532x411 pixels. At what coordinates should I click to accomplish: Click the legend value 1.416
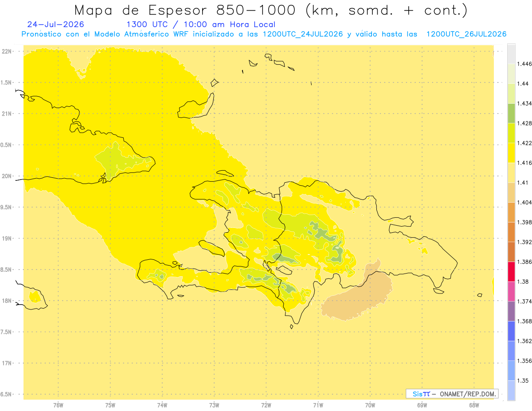coord(525,163)
